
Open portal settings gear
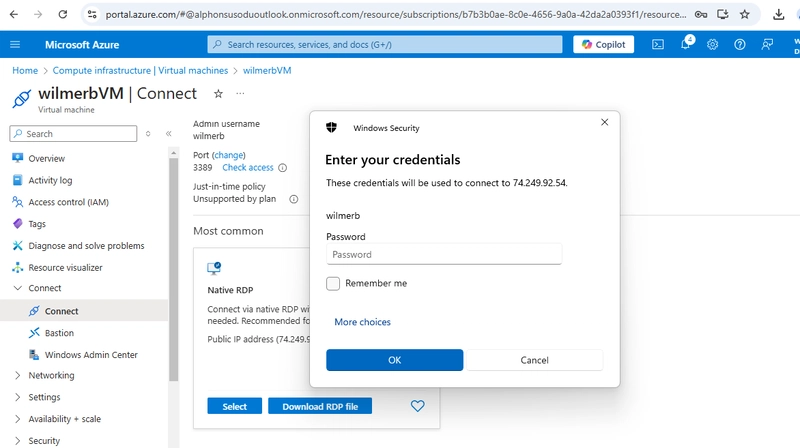pos(712,44)
